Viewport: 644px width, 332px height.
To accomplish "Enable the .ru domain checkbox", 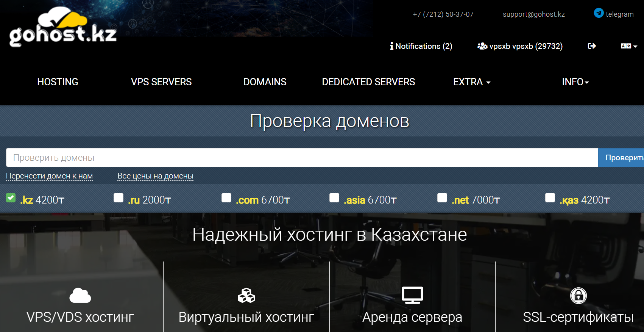I will [x=119, y=198].
